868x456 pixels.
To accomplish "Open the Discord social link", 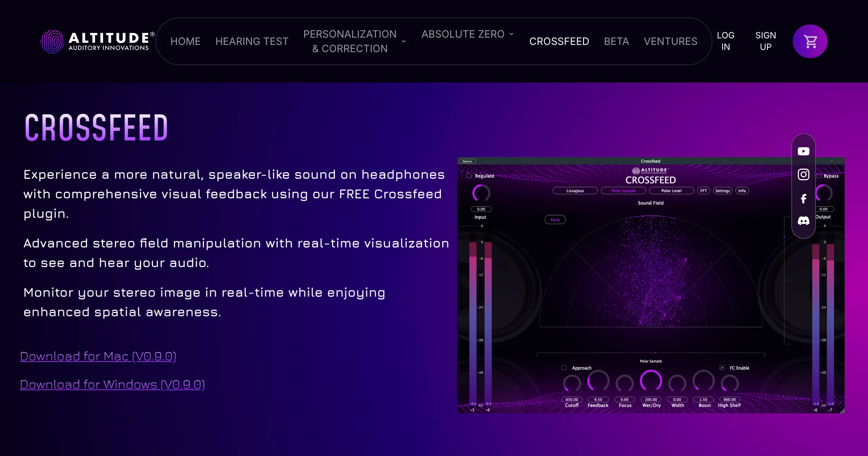I will 804,221.
